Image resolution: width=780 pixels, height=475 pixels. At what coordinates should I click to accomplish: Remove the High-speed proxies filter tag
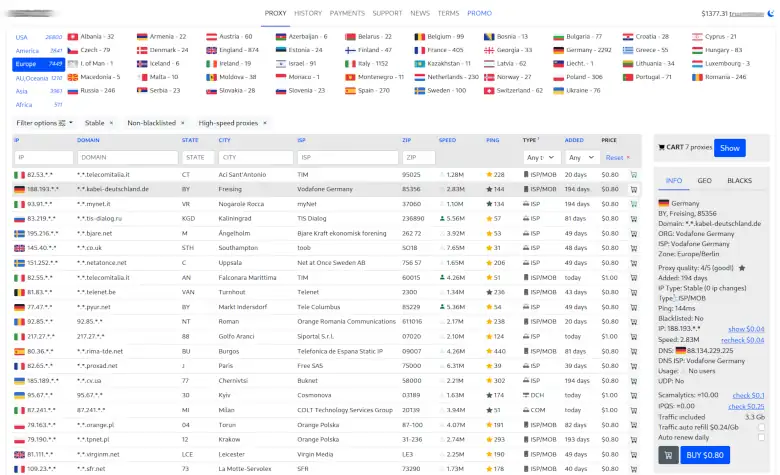(x=264, y=123)
